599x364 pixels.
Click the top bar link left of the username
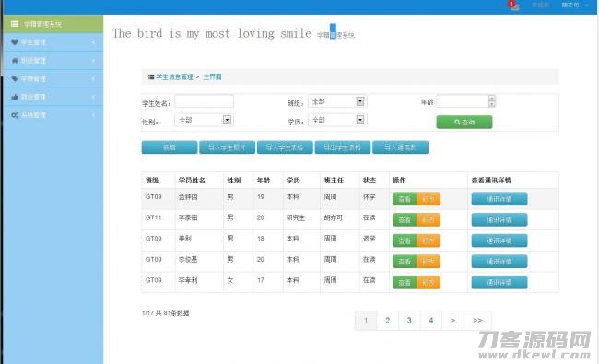click(x=540, y=5)
